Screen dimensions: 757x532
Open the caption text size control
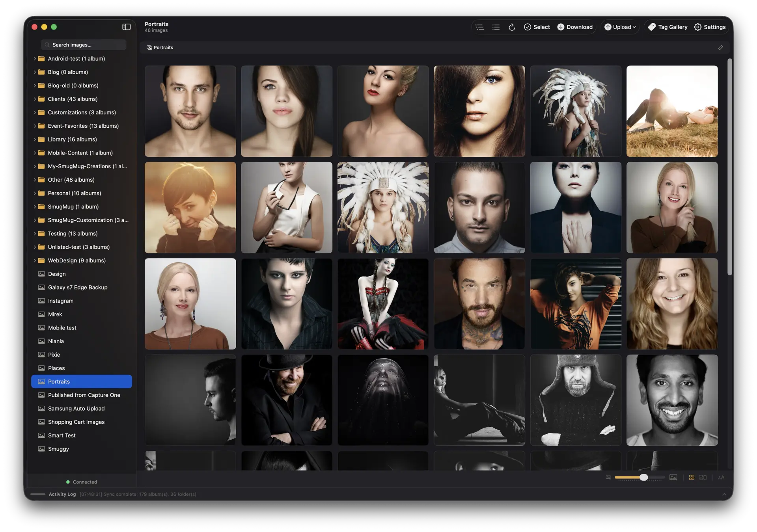(x=722, y=477)
